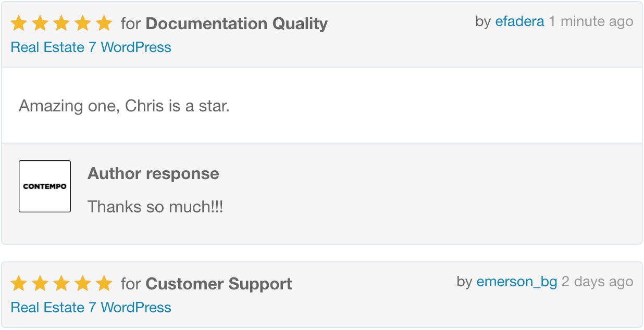644x330 pixels.
Task: Click the first star in Documentation Quality review
Action: [x=19, y=23]
